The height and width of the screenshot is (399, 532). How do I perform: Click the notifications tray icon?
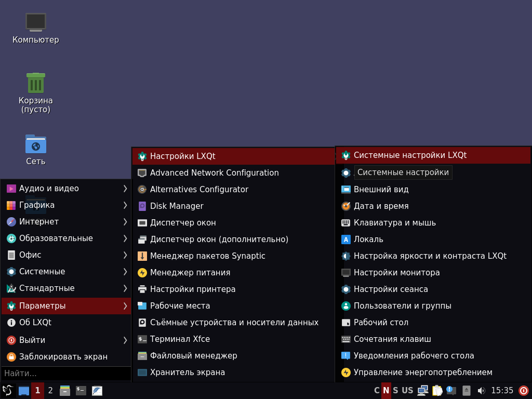451,391
